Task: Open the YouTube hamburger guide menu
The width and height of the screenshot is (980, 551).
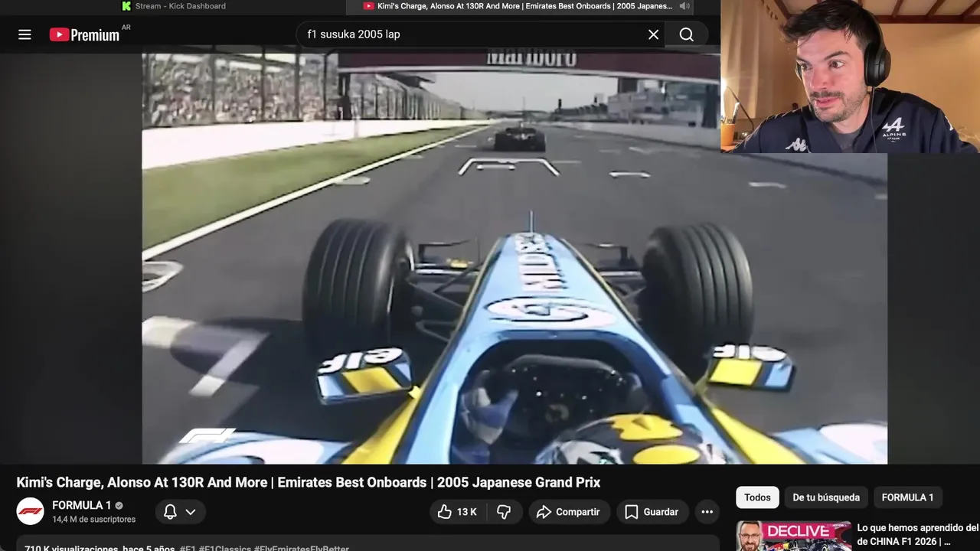Action: [x=24, y=34]
